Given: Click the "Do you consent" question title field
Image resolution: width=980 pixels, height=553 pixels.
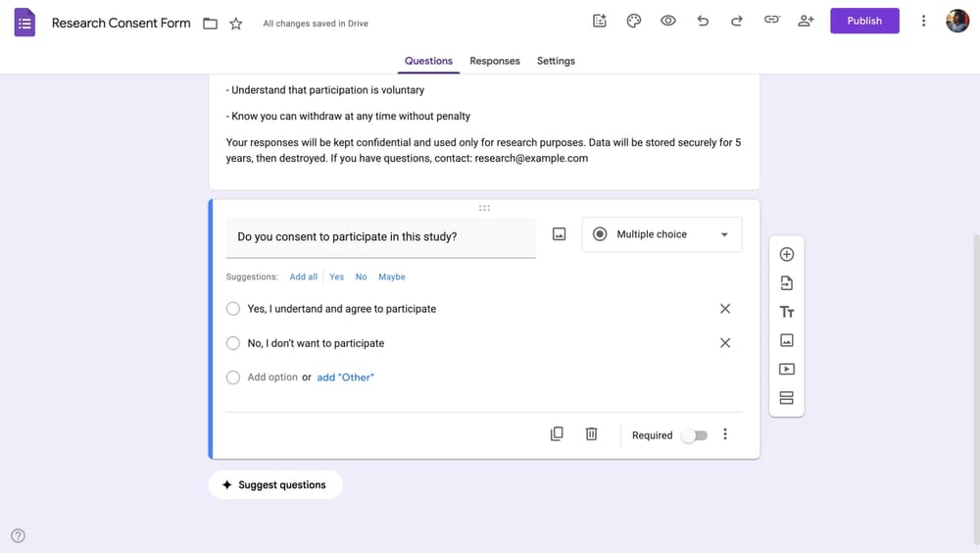Looking at the screenshot, I should [380, 237].
